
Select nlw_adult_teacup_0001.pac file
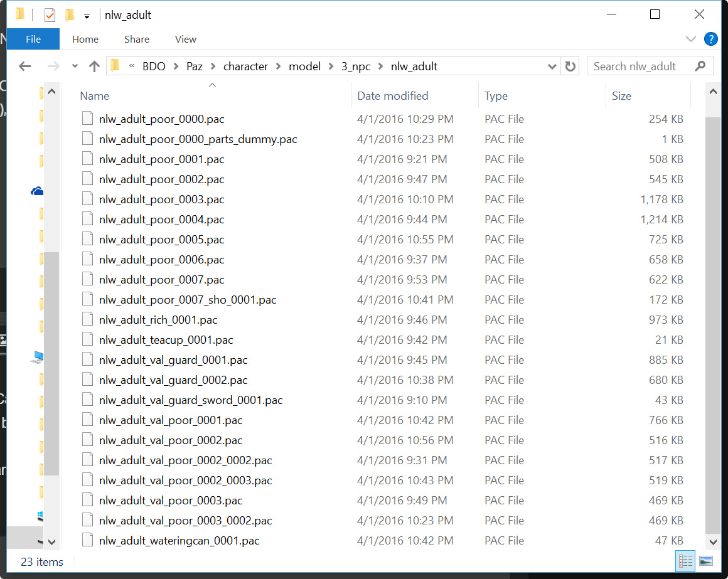tap(166, 340)
